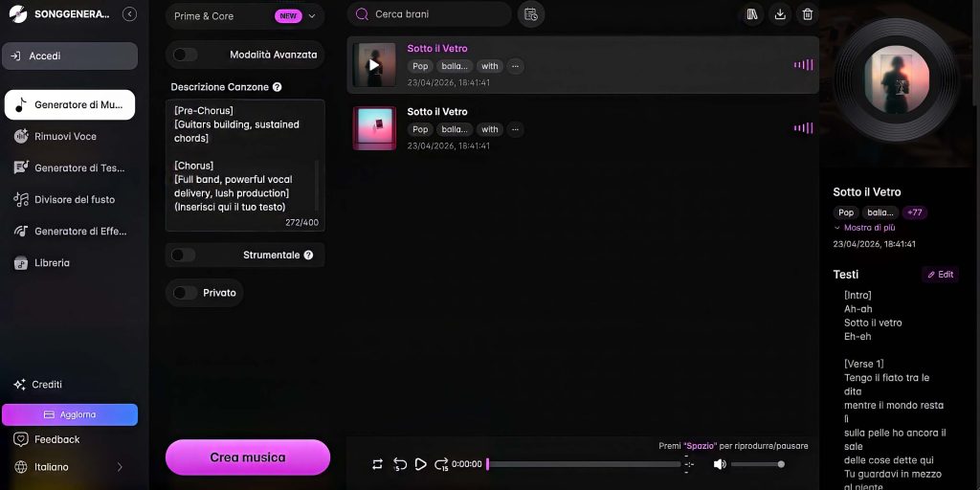Skip forward 15 seconds in player
Image resolution: width=980 pixels, height=490 pixels.
[x=441, y=464]
